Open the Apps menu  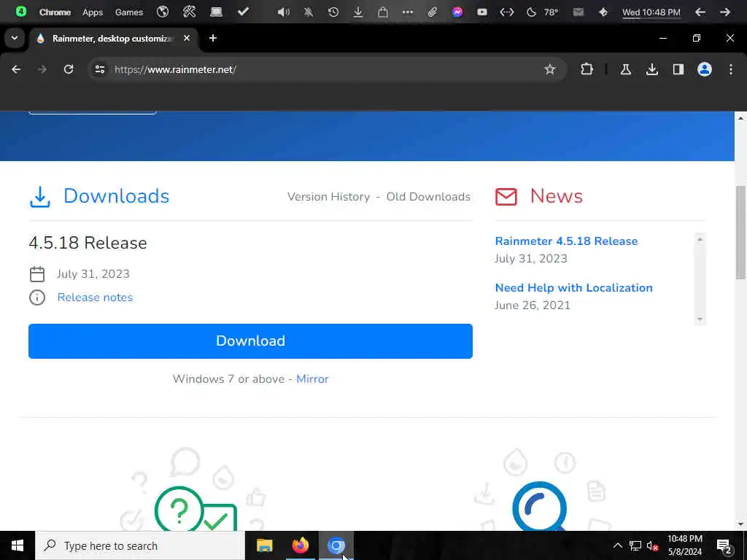93,12
